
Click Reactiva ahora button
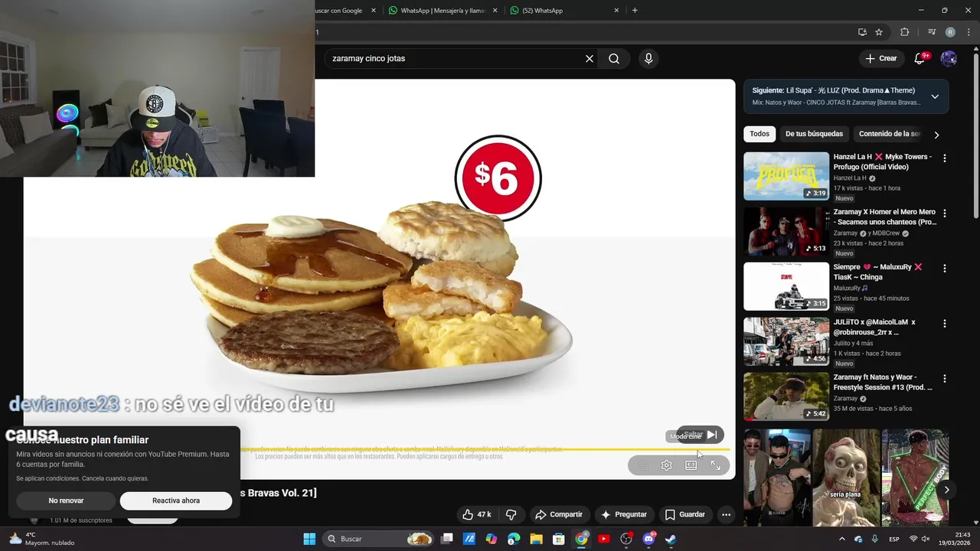176,500
